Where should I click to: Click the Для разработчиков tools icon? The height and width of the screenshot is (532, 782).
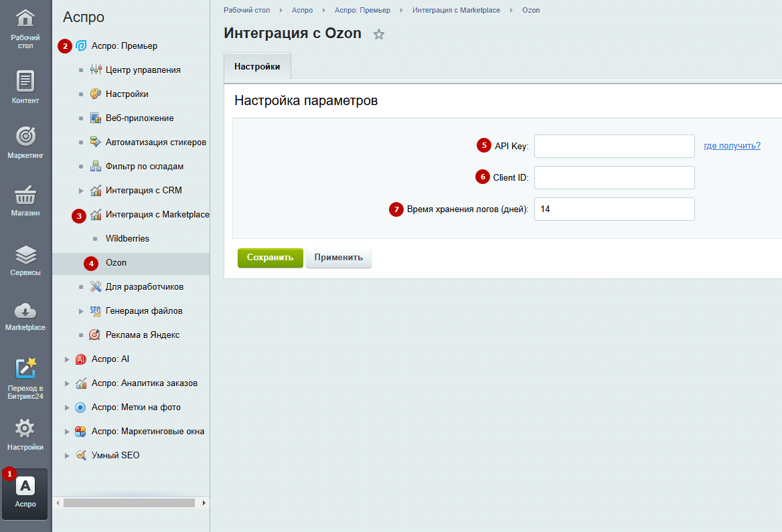[x=96, y=286]
